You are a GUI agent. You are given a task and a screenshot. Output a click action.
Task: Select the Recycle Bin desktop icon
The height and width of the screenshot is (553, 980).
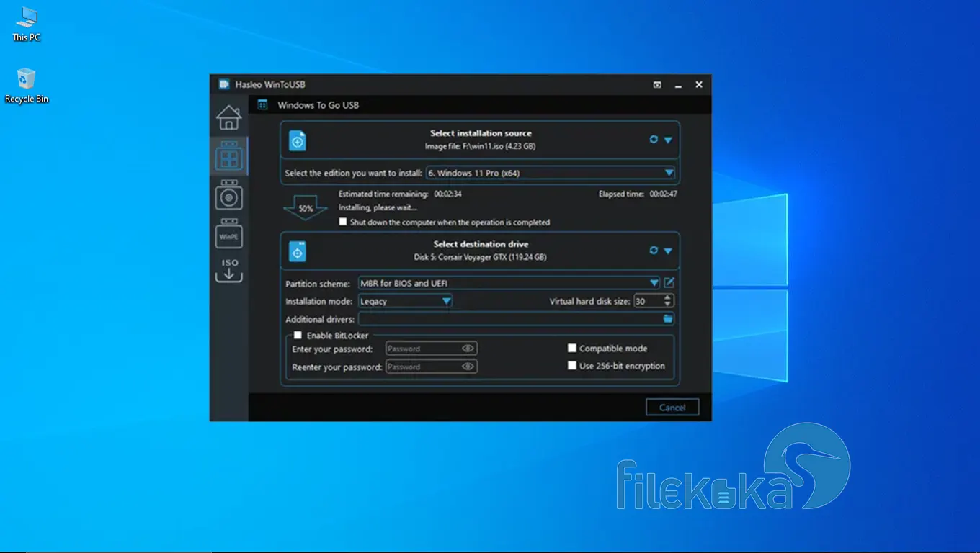coord(27,86)
